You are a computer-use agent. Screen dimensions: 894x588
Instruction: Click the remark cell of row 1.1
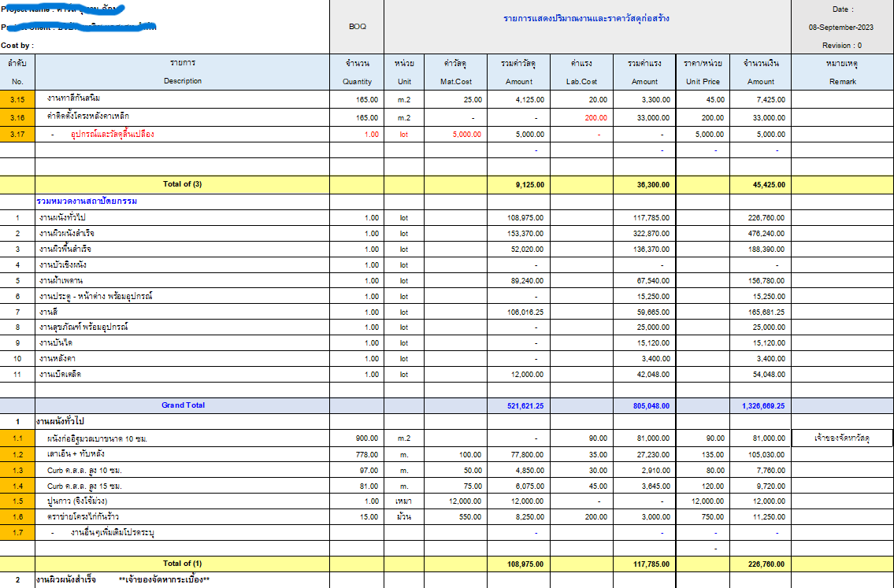click(x=841, y=438)
